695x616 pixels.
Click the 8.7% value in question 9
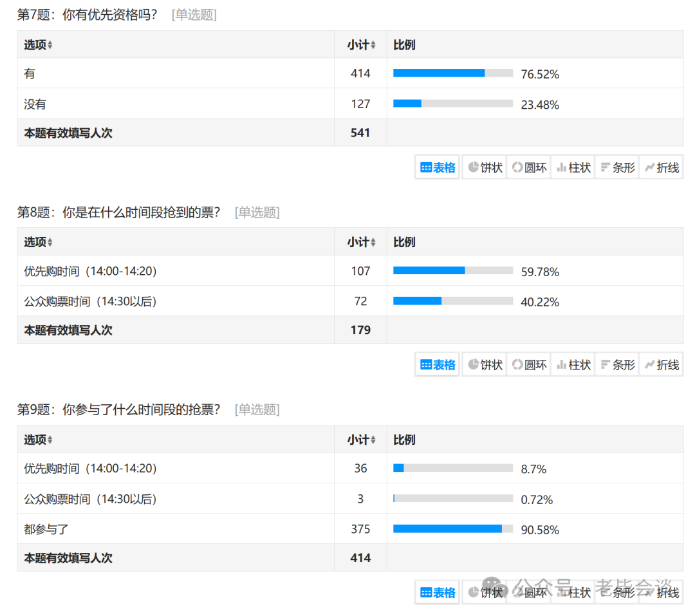pyautogui.click(x=533, y=469)
